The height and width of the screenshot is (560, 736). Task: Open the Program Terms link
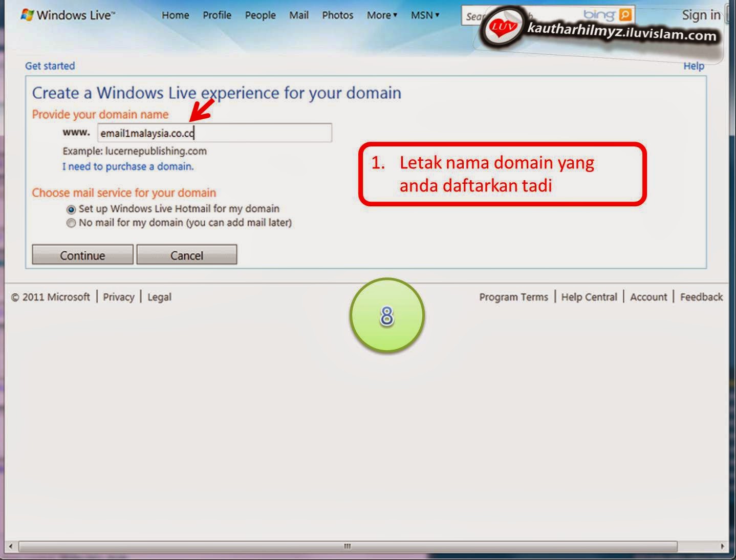[513, 297]
